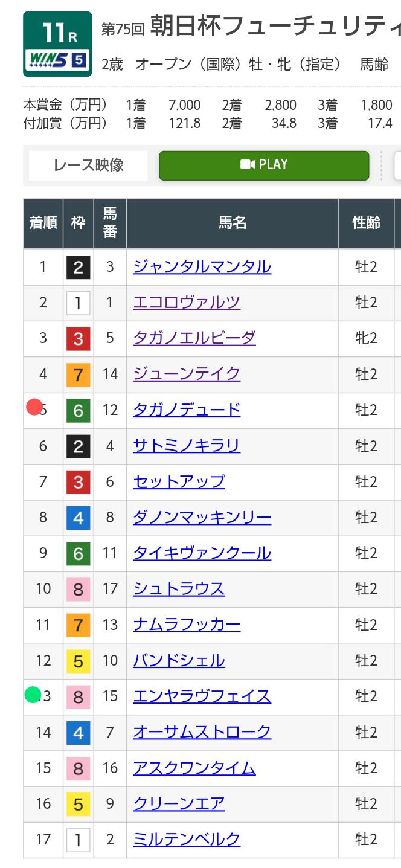Click the レース映像 label tab
Viewport: 401px width, 868px height.
coord(88,165)
